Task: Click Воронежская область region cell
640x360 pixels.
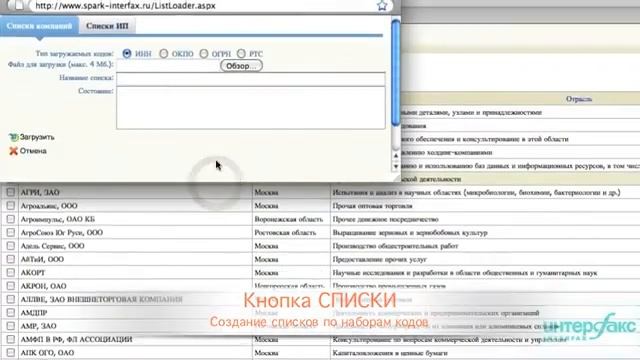Action: point(289,219)
